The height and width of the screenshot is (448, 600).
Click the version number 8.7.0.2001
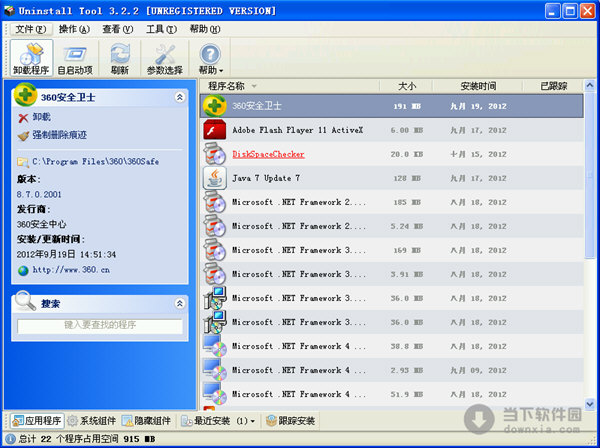[x=39, y=194]
